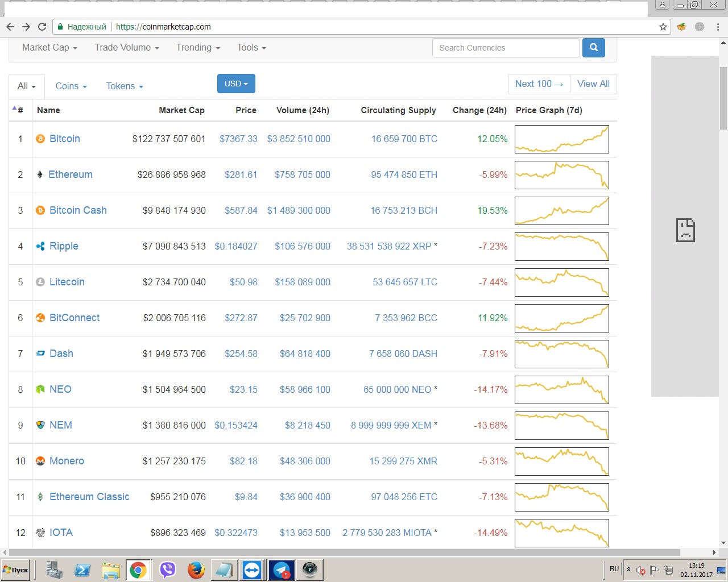Sort table by Circulating Supply column
The width and height of the screenshot is (728, 582).
(398, 110)
